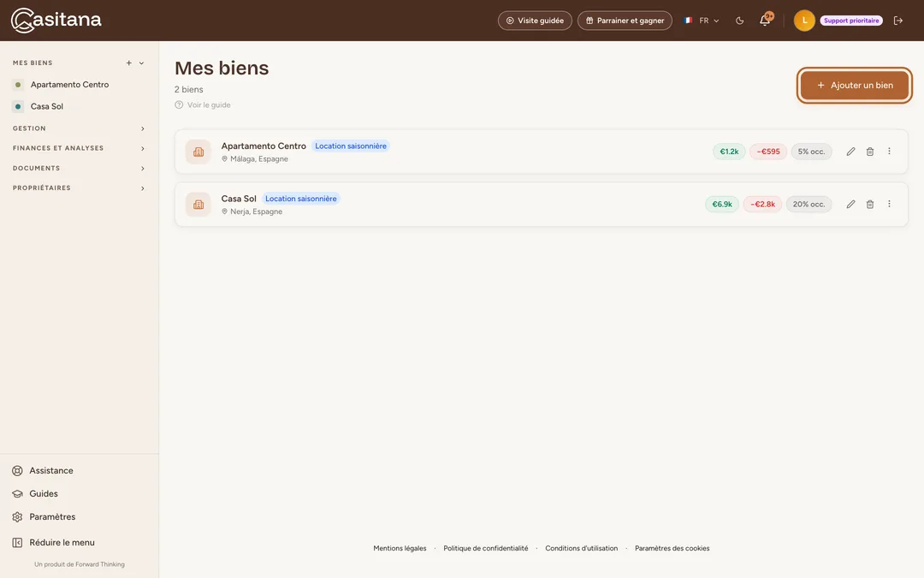Edit Casa Sol with pencil icon
The height and width of the screenshot is (578, 924).
(x=850, y=204)
